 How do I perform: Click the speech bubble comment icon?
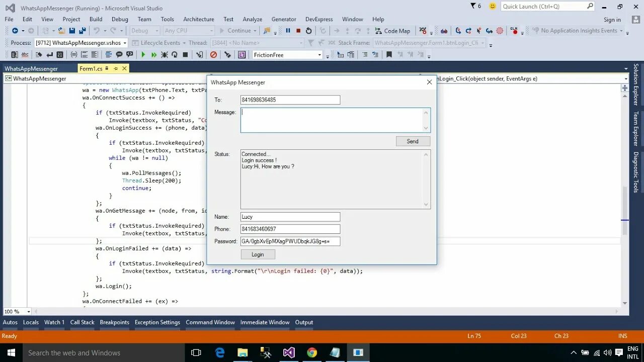(119, 55)
